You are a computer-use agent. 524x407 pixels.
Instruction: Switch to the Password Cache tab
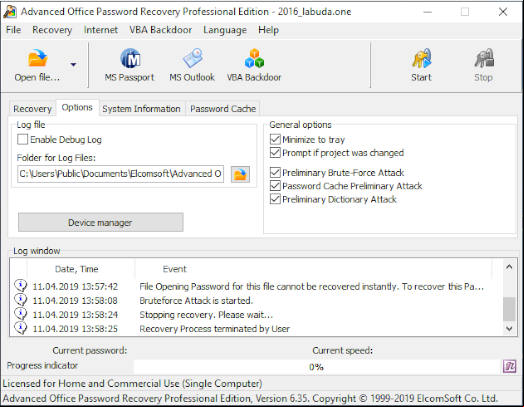223,109
